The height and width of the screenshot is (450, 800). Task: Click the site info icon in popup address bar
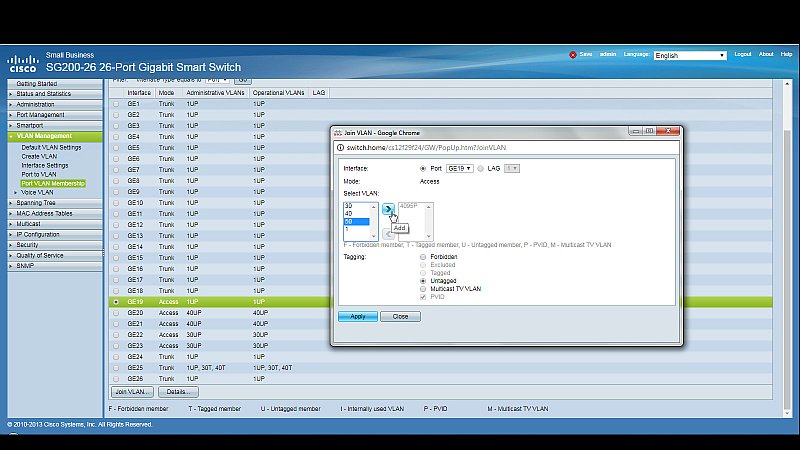pos(339,148)
